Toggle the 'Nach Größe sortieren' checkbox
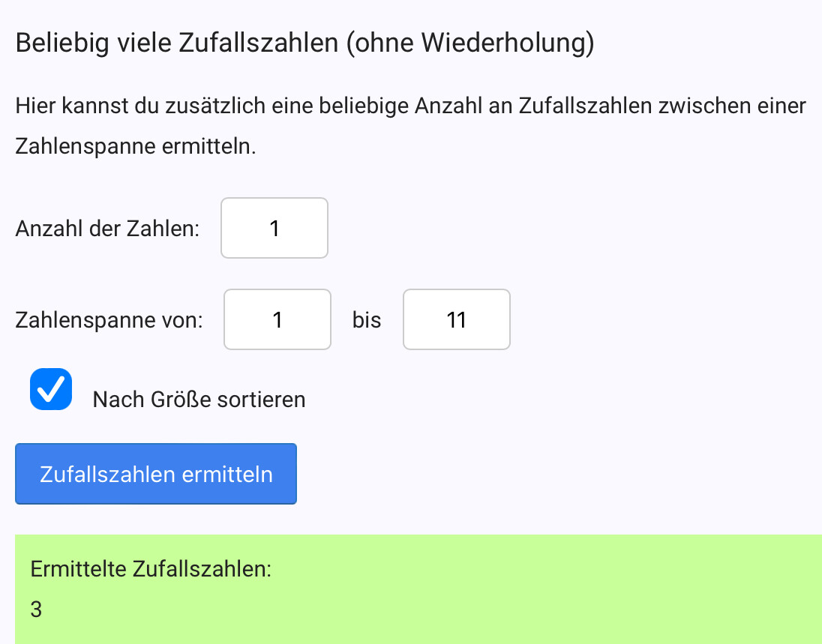Viewport: 822px width, 644px height. (51, 390)
